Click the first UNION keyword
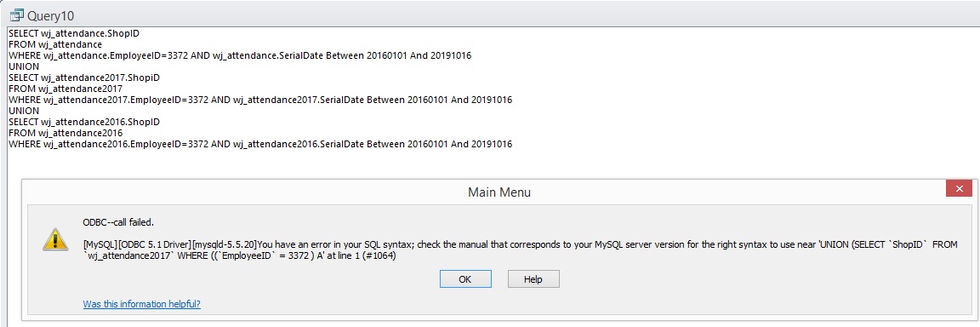The height and width of the screenshot is (327, 980). pos(23,67)
